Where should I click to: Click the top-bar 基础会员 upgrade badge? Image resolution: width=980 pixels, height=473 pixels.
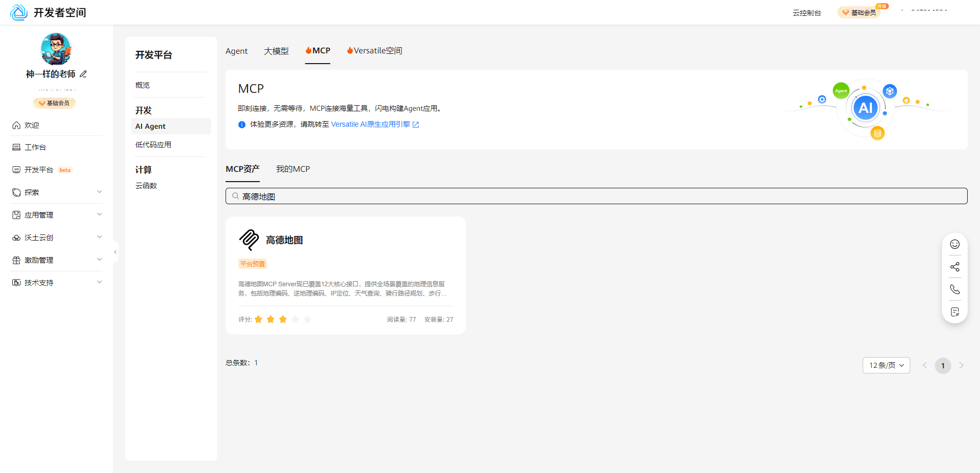[x=860, y=12]
